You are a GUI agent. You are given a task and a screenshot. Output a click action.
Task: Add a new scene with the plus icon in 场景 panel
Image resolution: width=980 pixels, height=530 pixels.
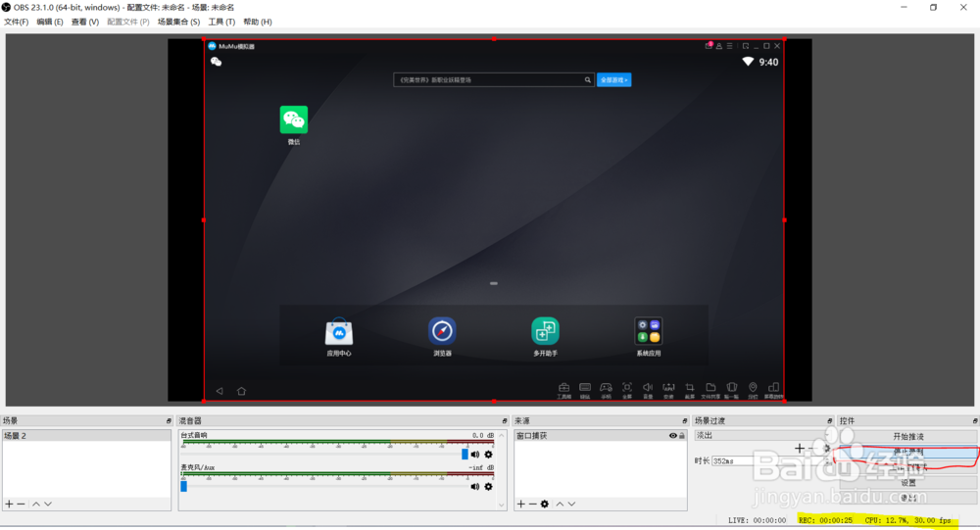pyautogui.click(x=9, y=504)
